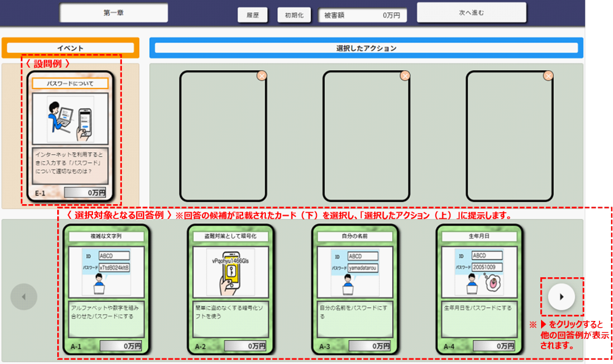The height and width of the screenshot is (364, 613).
Task: Select the middle empty action card slot
Action: point(366,136)
